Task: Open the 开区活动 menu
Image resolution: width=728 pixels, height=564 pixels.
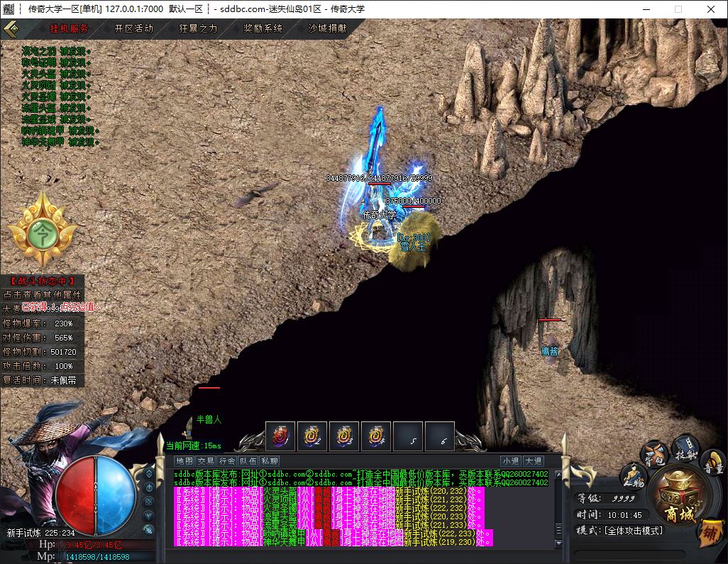Action: [x=133, y=29]
